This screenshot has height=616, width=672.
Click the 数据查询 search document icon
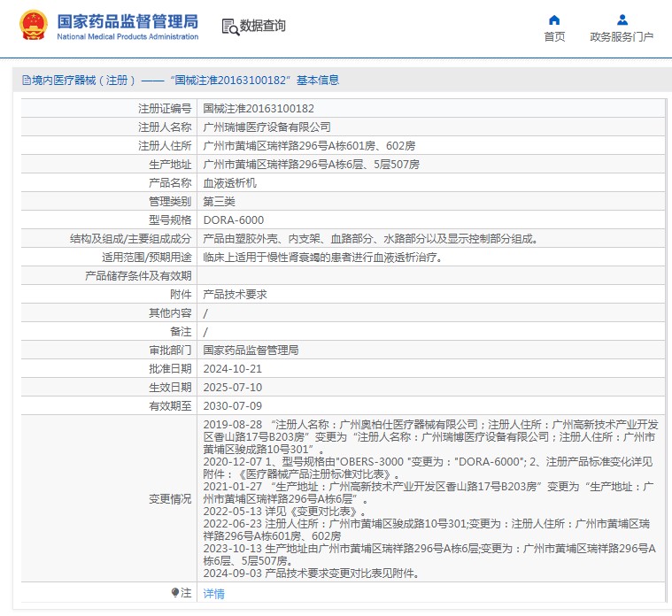230,27
